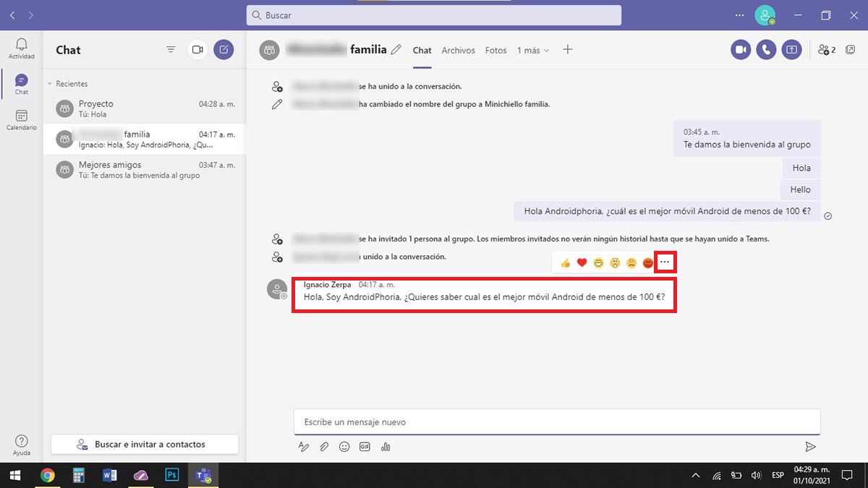
Task: Open the GIF picker
Action: point(365,447)
